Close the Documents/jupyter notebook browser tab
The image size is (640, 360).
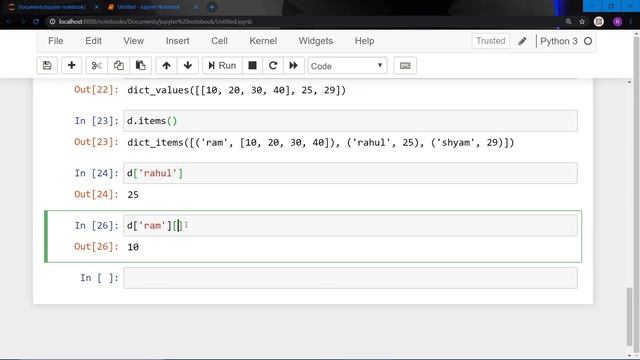(x=96, y=7)
